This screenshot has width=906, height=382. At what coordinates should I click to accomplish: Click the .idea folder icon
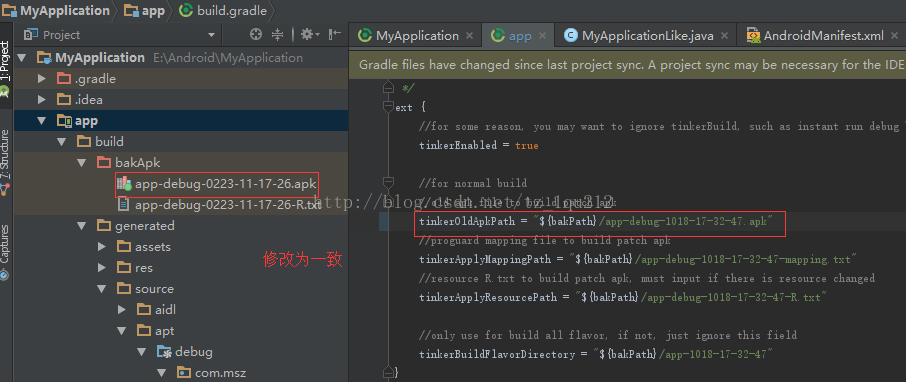point(64,99)
